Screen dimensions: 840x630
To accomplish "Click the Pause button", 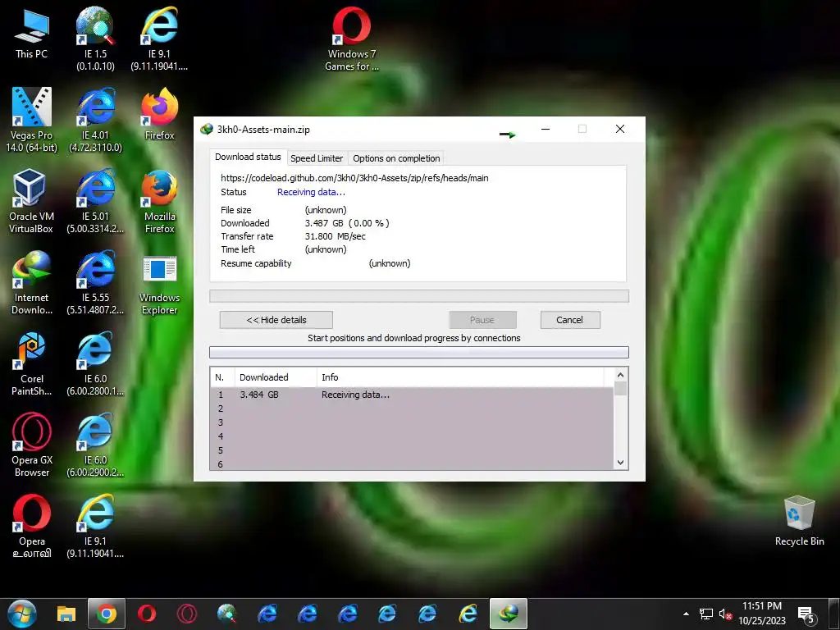I will click(x=482, y=320).
